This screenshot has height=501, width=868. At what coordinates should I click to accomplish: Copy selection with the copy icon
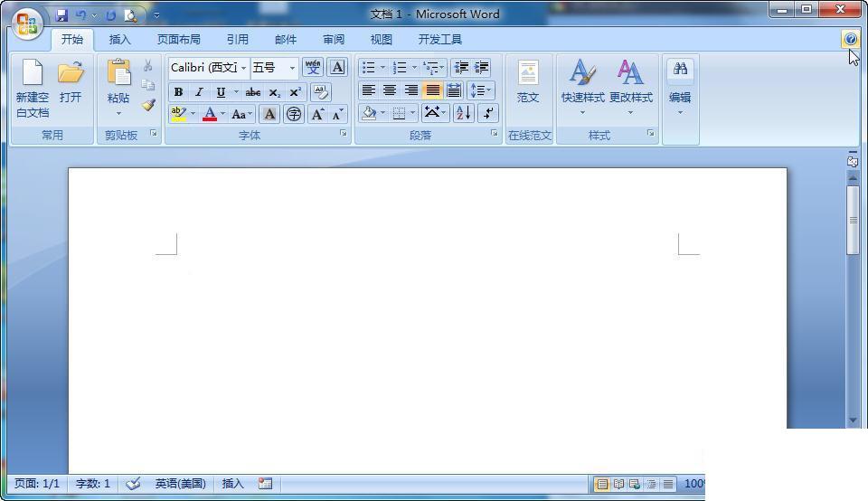pos(147,85)
